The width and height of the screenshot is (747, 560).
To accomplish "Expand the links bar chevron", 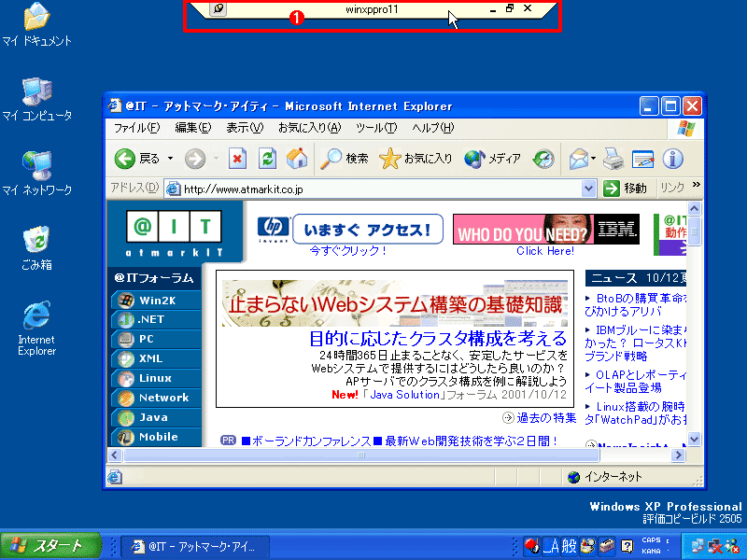I will [696, 185].
